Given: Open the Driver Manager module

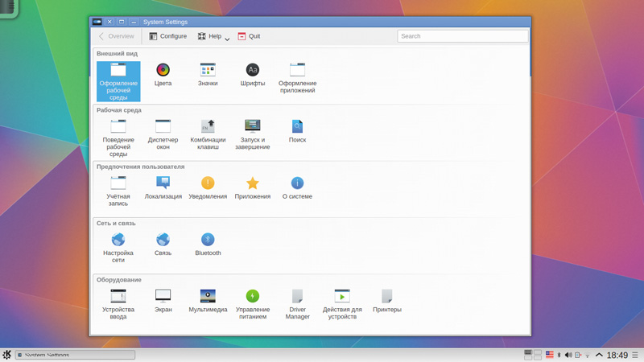Looking at the screenshot, I should (x=297, y=305).
